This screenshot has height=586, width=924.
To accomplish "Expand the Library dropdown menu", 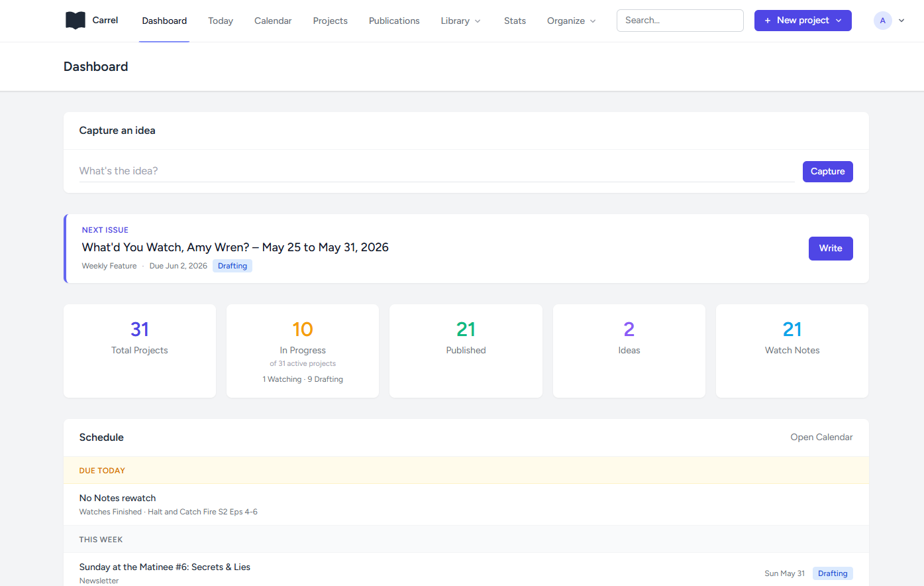I will click(x=461, y=21).
